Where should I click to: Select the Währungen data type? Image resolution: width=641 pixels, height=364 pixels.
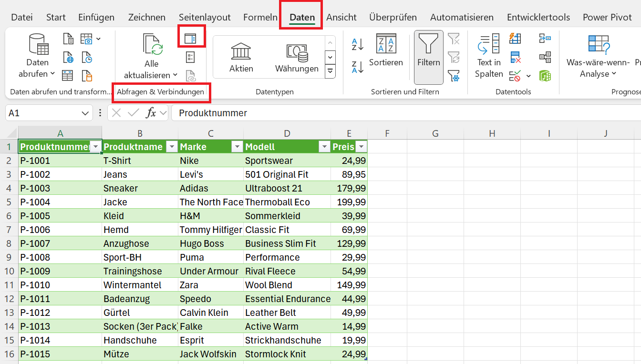pos(297,57)
